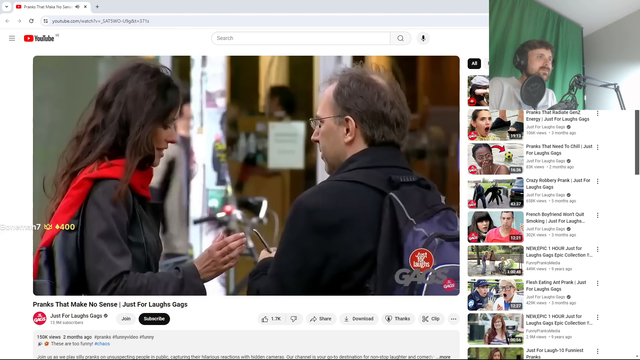
Task: Open Flesh Eating Ant Prank thumbnail
Action: 496,295
